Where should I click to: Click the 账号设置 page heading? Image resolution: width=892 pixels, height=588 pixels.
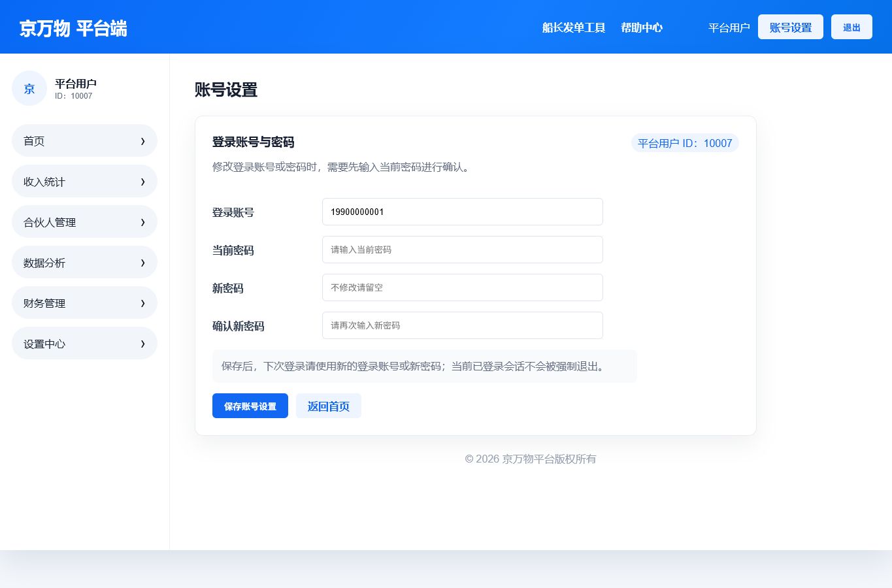coord(226,90)
